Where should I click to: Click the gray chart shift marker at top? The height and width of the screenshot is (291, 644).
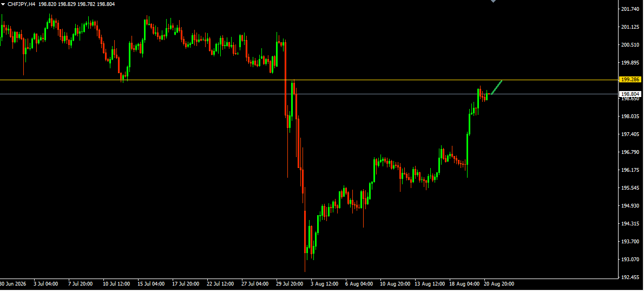coord(493,1)
